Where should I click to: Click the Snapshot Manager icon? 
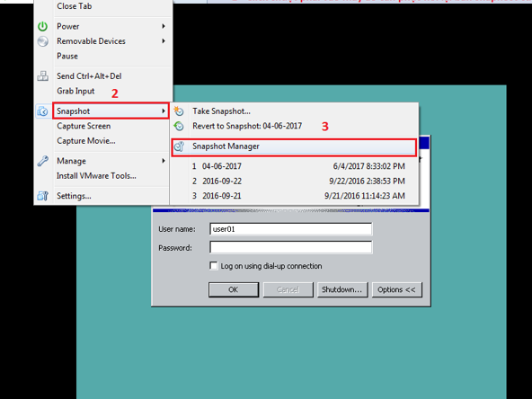(179, 146)
